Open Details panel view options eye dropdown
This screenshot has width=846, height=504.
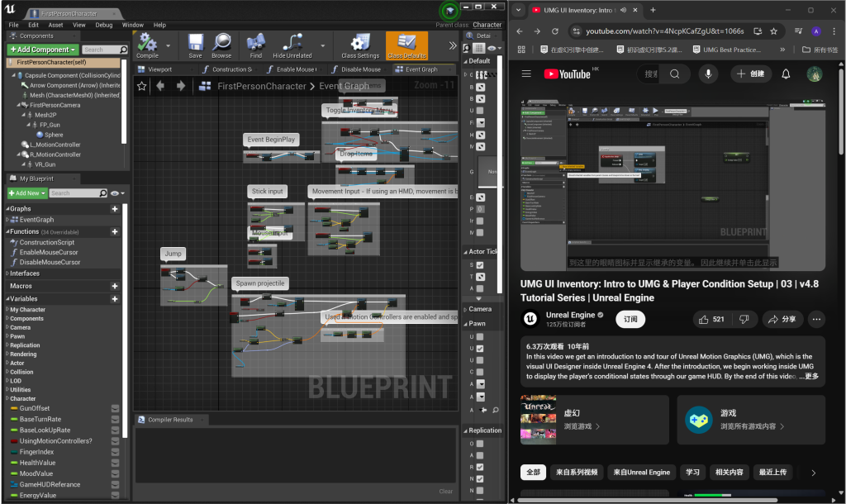click(x=494, y=49)
